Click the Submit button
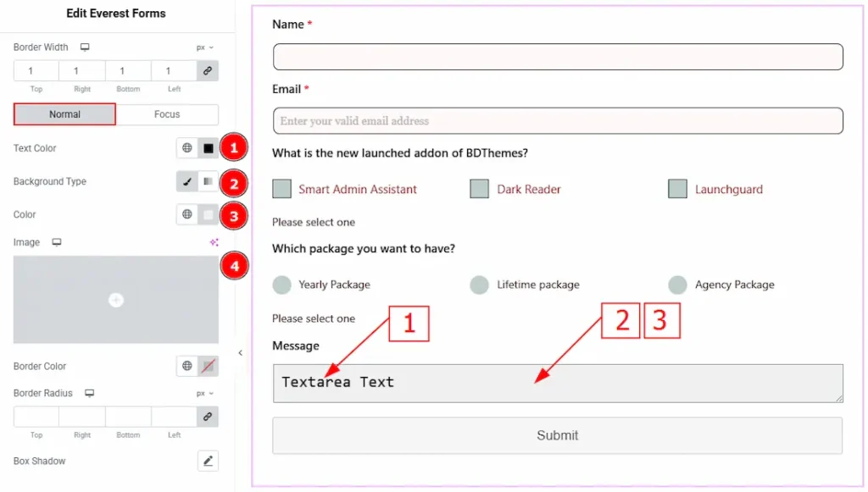The width and height of the screenshot is (868, 492). click(557, 435)
